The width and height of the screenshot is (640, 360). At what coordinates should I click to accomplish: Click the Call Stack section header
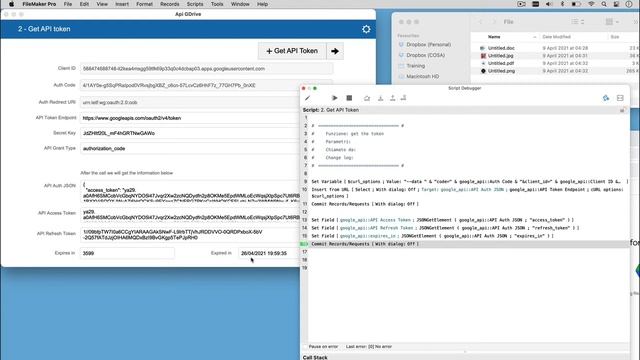click(315, 357)
